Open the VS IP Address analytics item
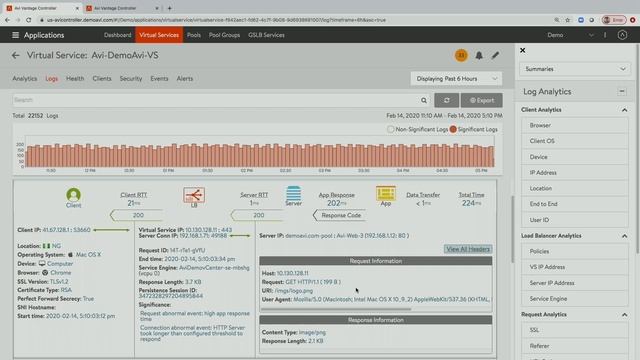The width and height of the screenshot is (640, 360). (x=575, y=267)
